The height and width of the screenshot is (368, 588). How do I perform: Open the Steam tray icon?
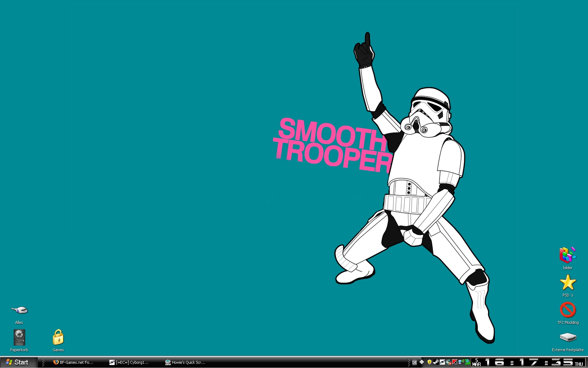coord(436,362)
